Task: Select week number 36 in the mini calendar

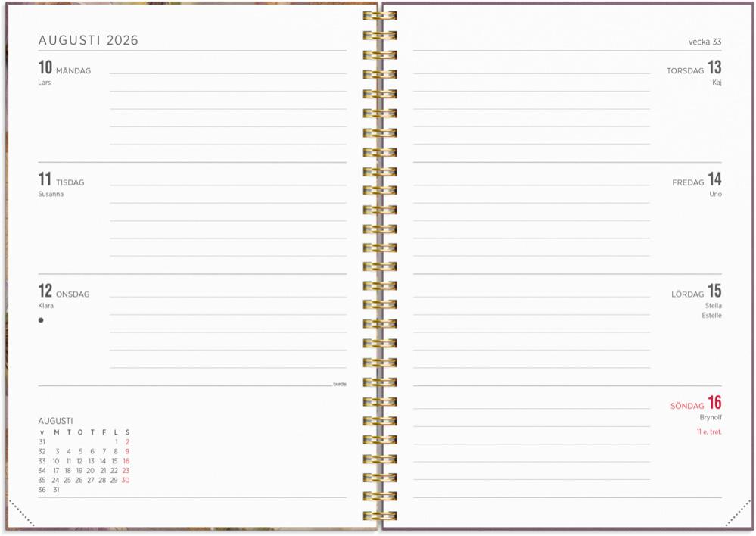Action: (x=42, y=490)
